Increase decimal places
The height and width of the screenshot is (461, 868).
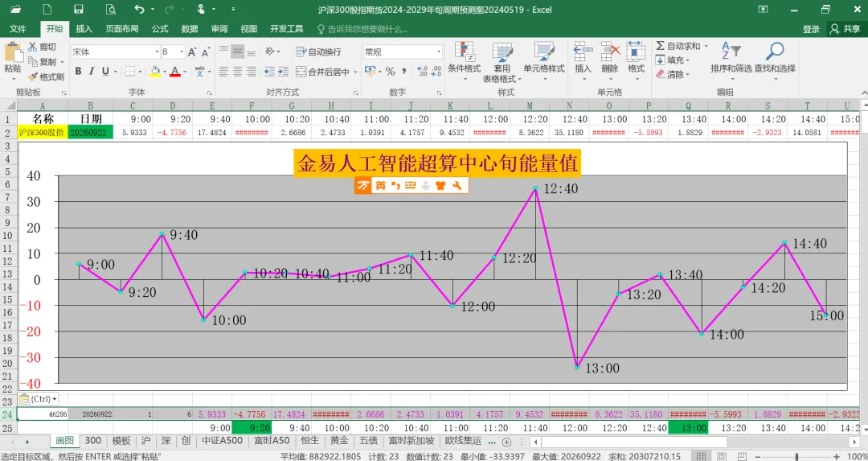[x=422, y=72]
